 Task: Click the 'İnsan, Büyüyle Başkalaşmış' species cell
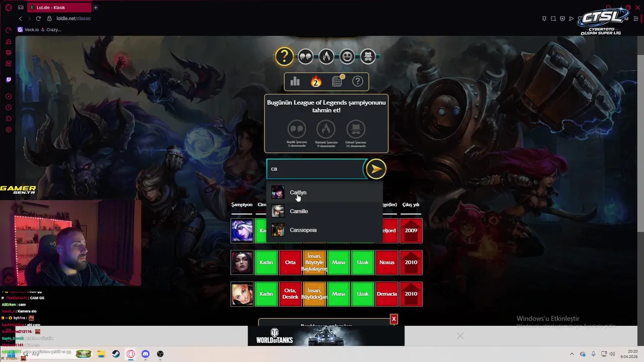(x=314, y=262)
